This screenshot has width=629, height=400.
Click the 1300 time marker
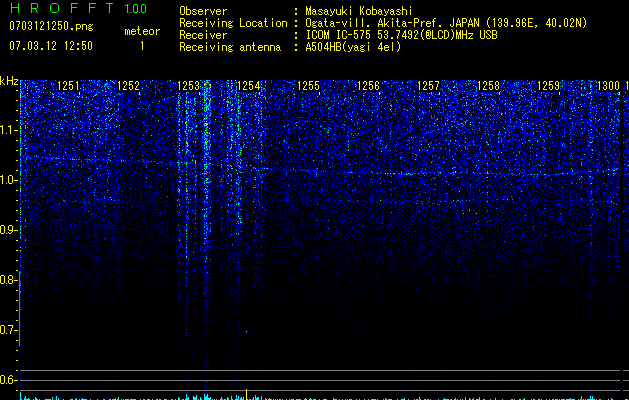coord(609,86)
